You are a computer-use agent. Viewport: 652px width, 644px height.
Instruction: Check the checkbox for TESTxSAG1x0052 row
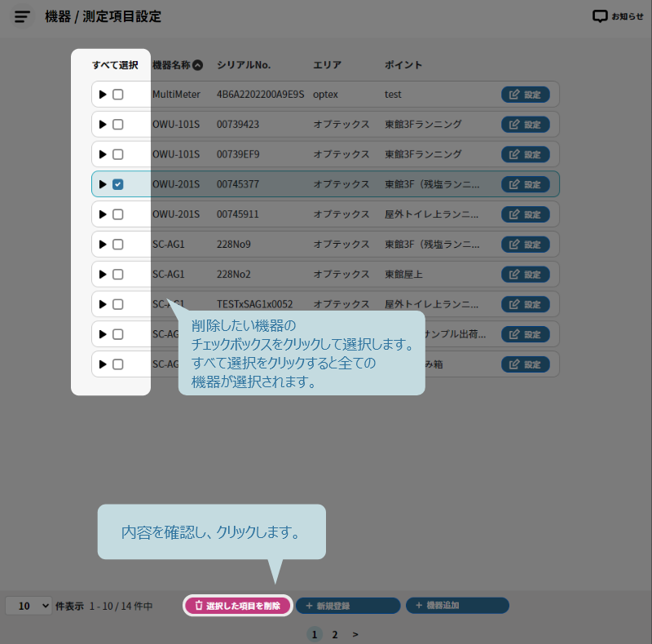(118, 304)
